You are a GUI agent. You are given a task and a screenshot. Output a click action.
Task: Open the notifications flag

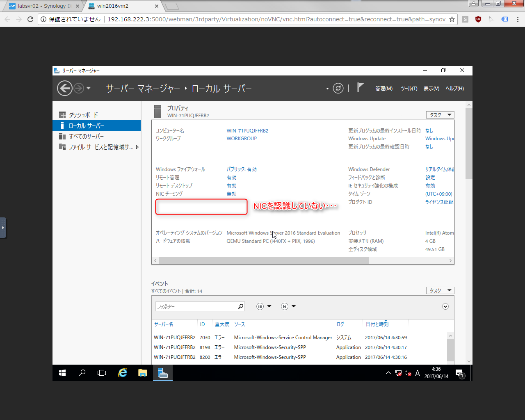pos(360,87)
